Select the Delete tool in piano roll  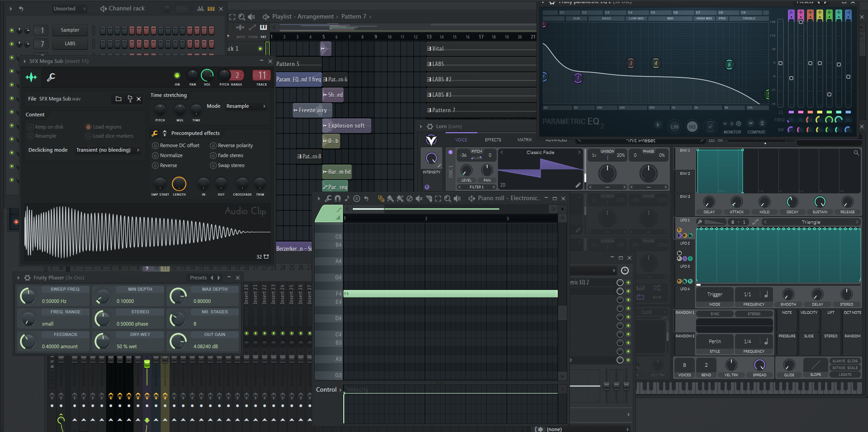[409, 198]
